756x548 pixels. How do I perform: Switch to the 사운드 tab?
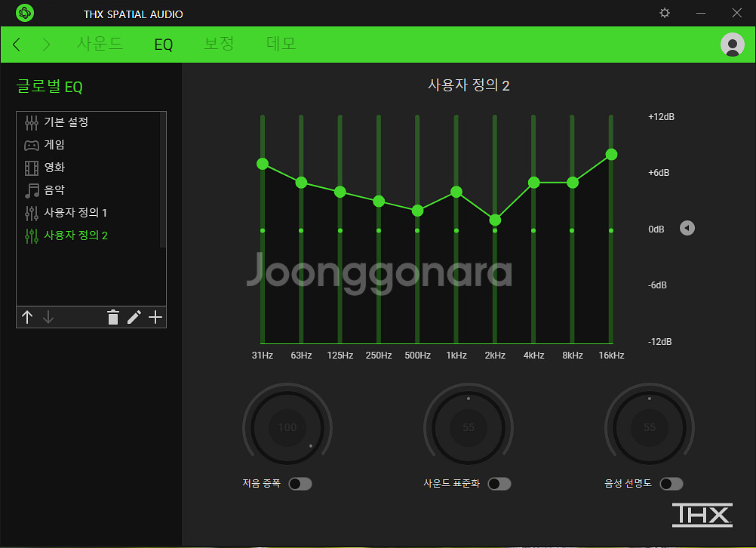[100, 44]
